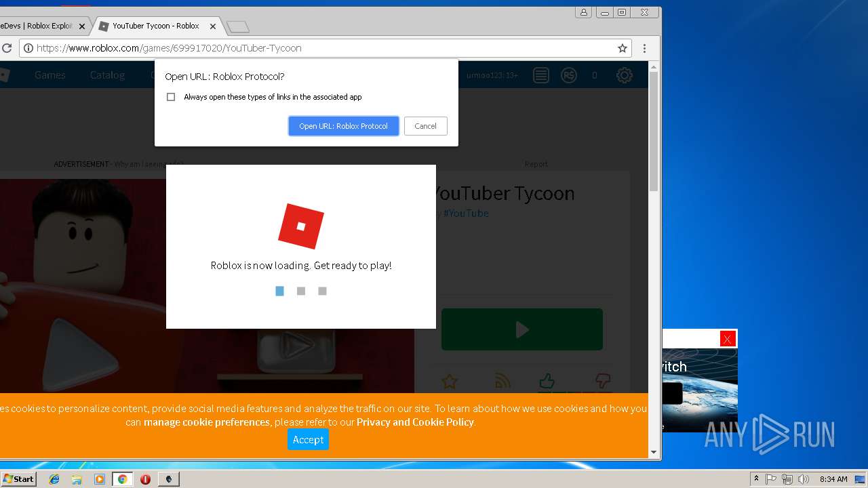Open the Roblox settings gear
The height and width of the screenshot is (488, 868).
(x=625, y=75)
